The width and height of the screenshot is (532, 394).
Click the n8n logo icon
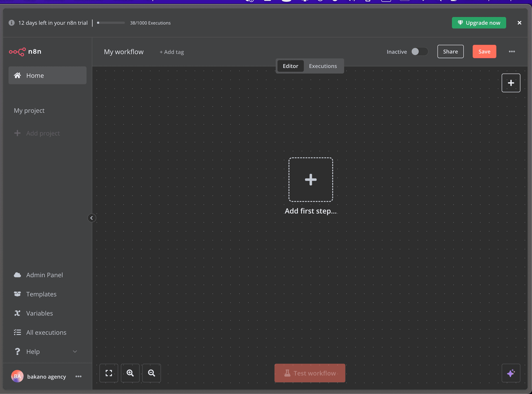[x=17, y=52]
